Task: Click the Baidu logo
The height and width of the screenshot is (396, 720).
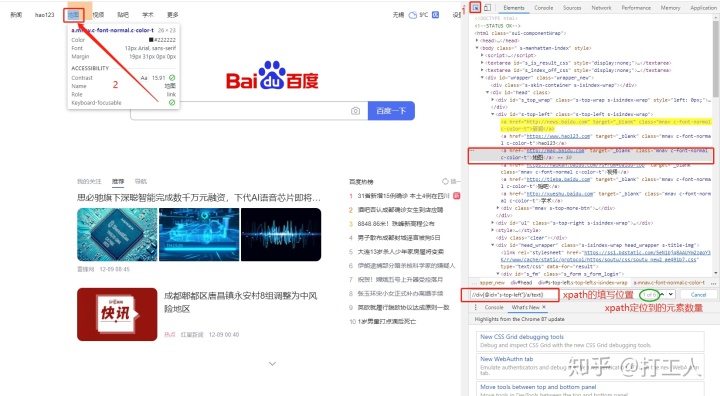Action: click(272, 76)
